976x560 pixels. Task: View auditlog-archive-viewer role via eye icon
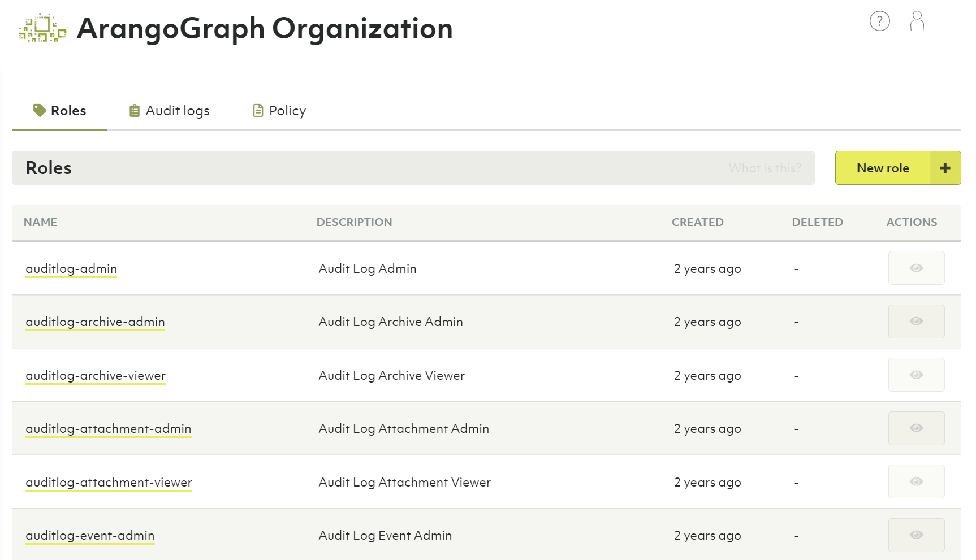[916, 375]
